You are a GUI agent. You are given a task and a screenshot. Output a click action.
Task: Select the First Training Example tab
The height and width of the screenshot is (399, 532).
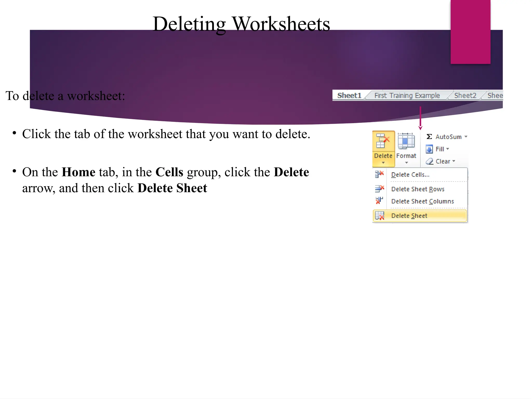coord(407,96)
